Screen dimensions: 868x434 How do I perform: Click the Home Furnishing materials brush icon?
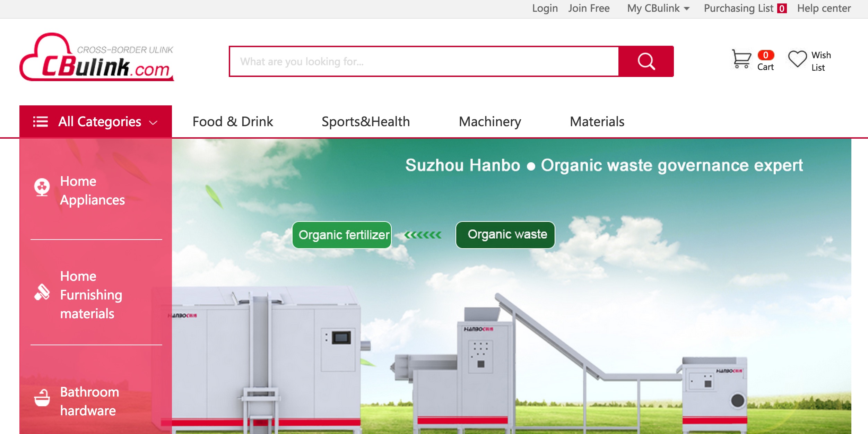click(x=42, y=292)
